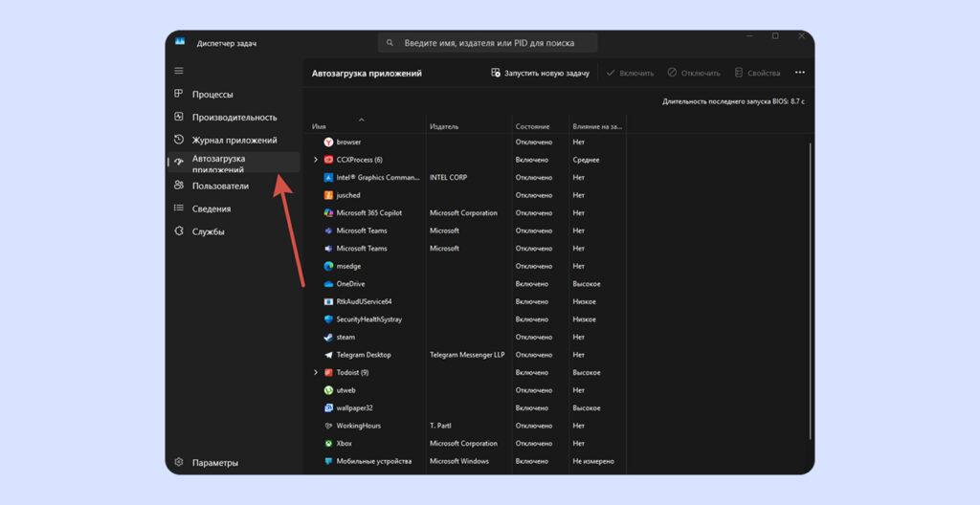The height and width of the screenshot is (505, 980).
Task: Click the Xbox icon
Action: coord(329,443)
